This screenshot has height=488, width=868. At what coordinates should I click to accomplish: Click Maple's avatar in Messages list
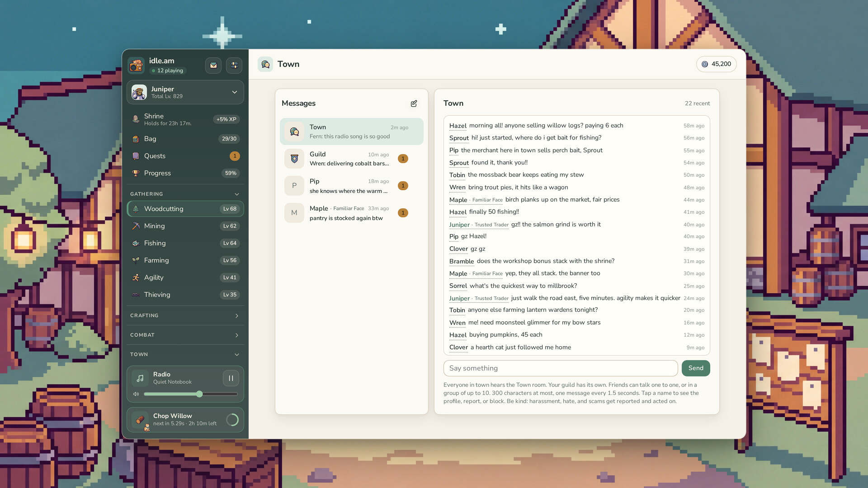pos(294,213)
